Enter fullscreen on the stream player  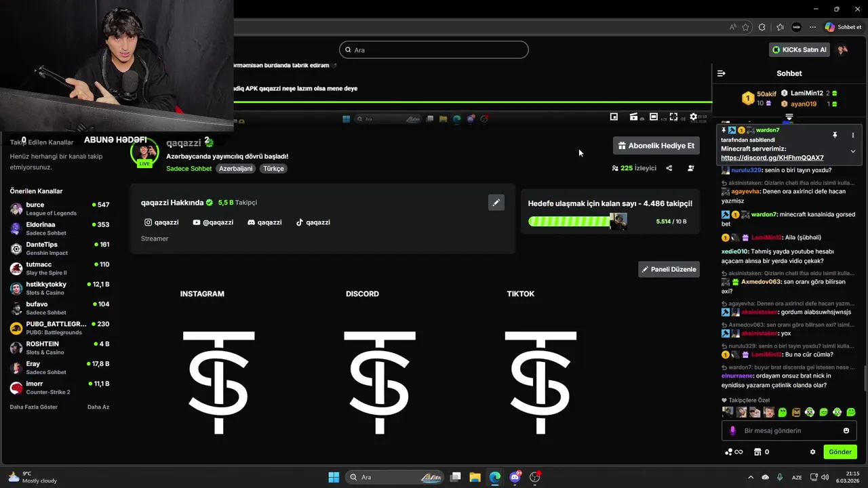(x=673, y=117)
